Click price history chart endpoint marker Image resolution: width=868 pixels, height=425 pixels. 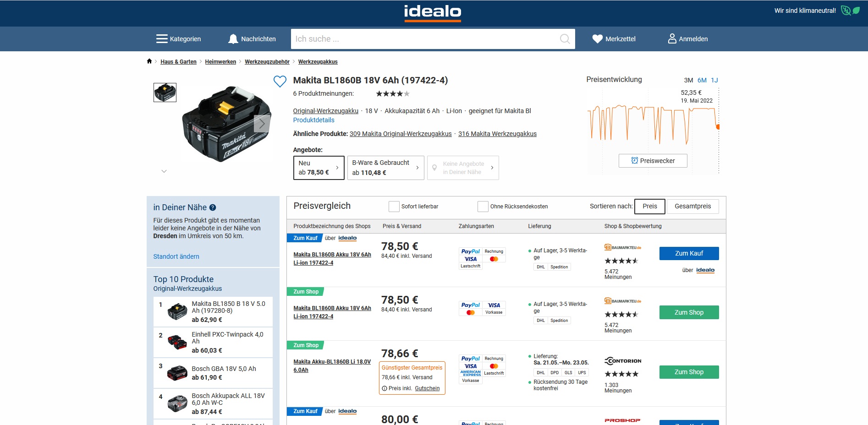pyautogui.click(x=718, y=127)
